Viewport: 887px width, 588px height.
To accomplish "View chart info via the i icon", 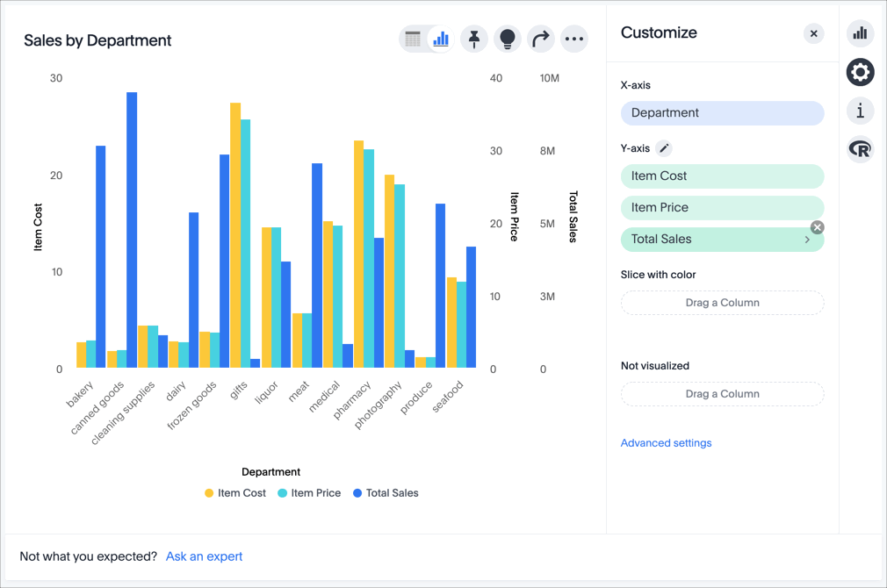I will coord(860,111).
